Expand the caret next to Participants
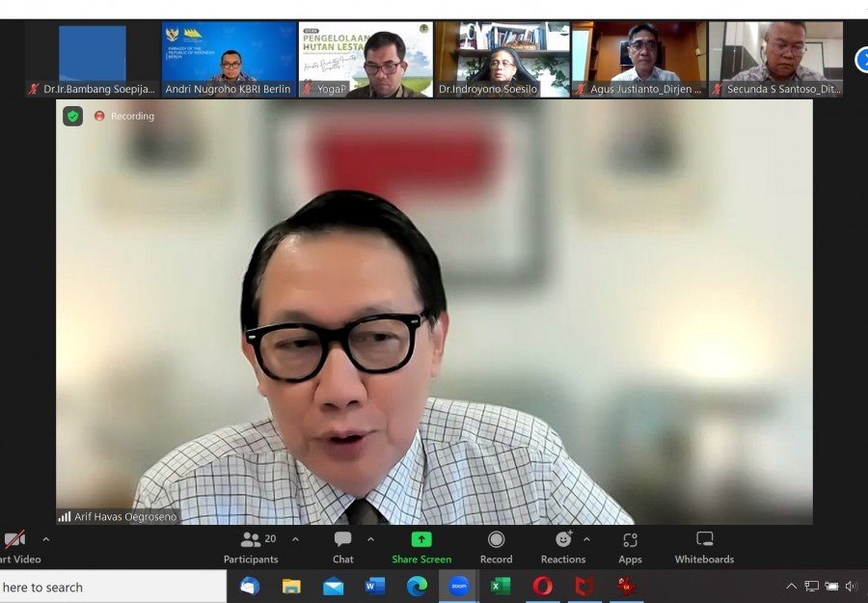 pos(295,539)
